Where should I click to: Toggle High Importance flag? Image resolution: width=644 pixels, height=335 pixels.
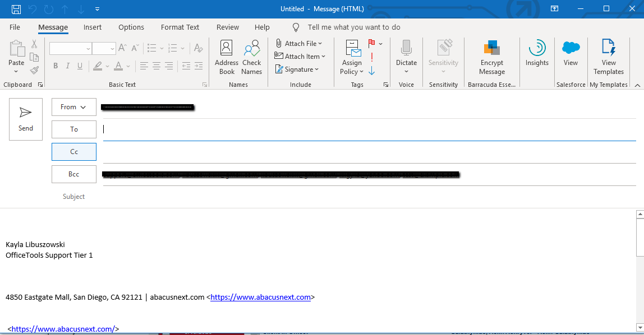[x=372, y=57]
